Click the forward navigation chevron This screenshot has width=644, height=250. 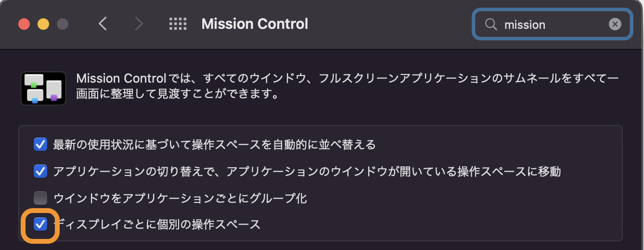pyautogui.click(x=139, y=24)
